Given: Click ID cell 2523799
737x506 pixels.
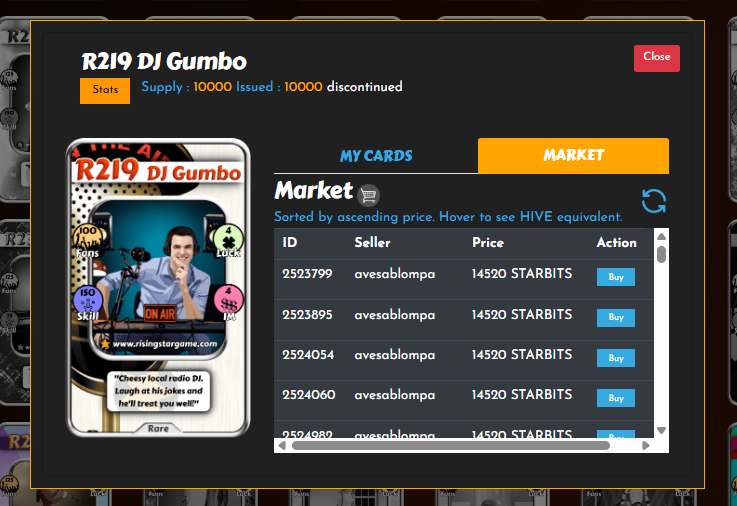Looking at the screenshot, I should click(x=307, y=274).
